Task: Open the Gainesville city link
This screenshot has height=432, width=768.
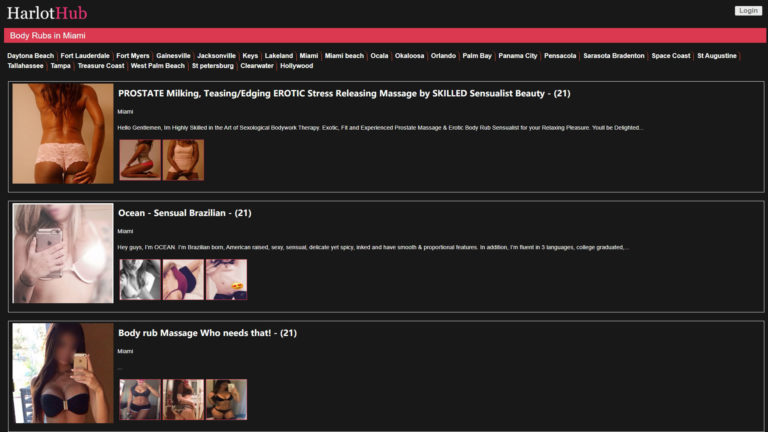Action: [x=173, y=56]
